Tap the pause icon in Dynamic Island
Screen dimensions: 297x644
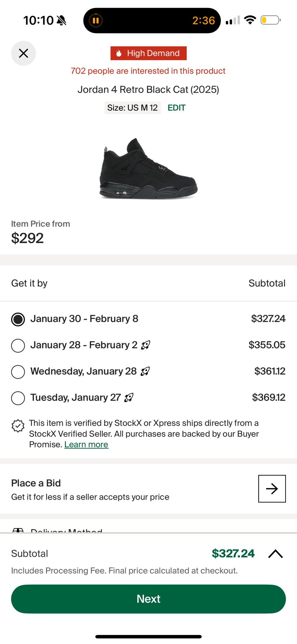click(x=96, y=20)
